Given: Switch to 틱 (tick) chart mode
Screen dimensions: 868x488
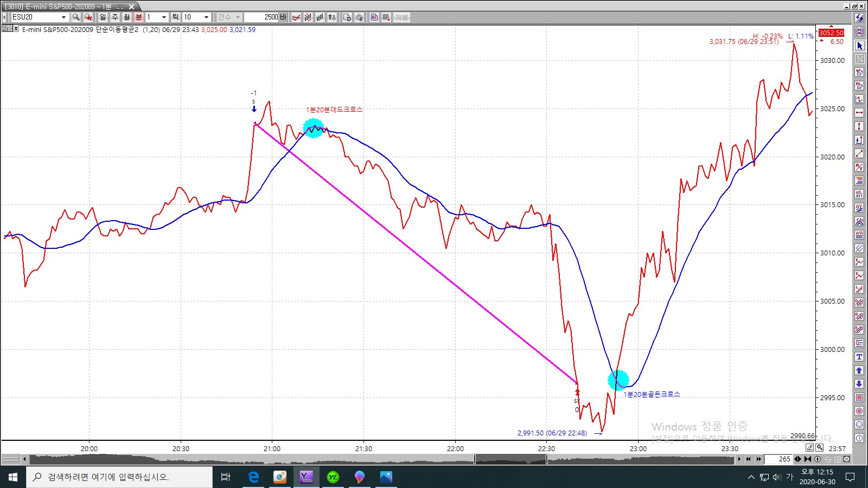Looking at the screenshot, I should tap(175, 17).
